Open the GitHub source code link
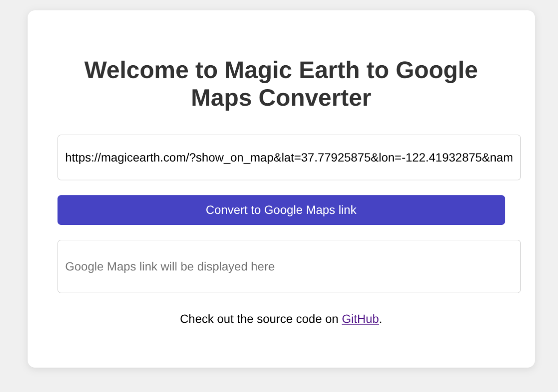This screenshot has height=392, width=558. (360, 319)
